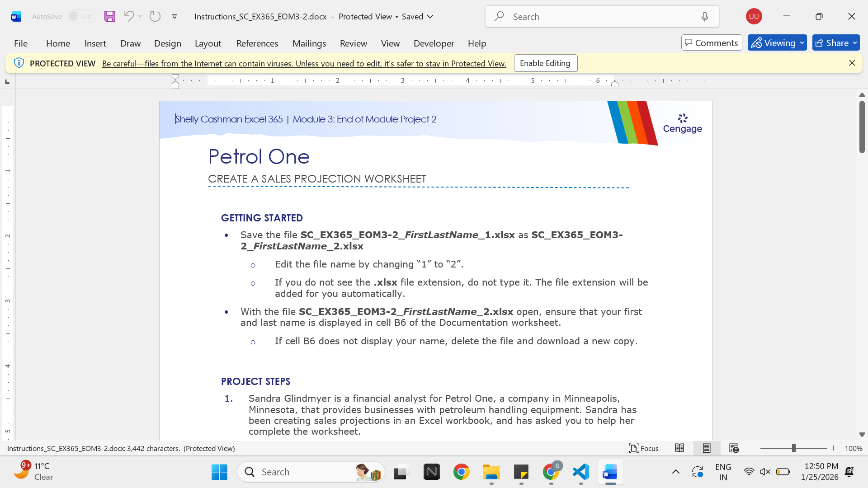
Task: Switch to the Insert tab
Action: 95,43
